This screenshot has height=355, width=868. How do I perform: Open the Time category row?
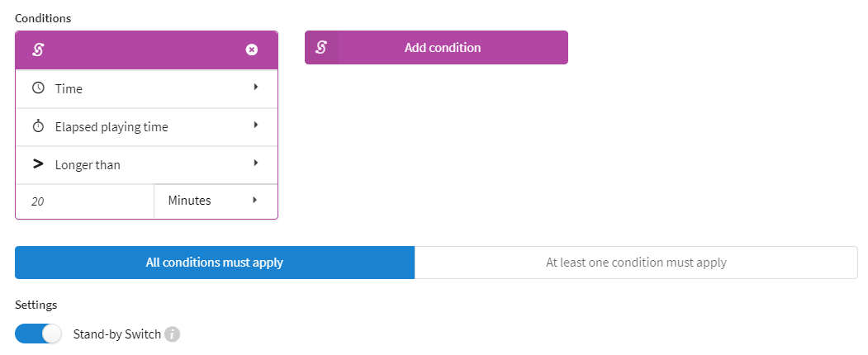click(x=147, y=88)
